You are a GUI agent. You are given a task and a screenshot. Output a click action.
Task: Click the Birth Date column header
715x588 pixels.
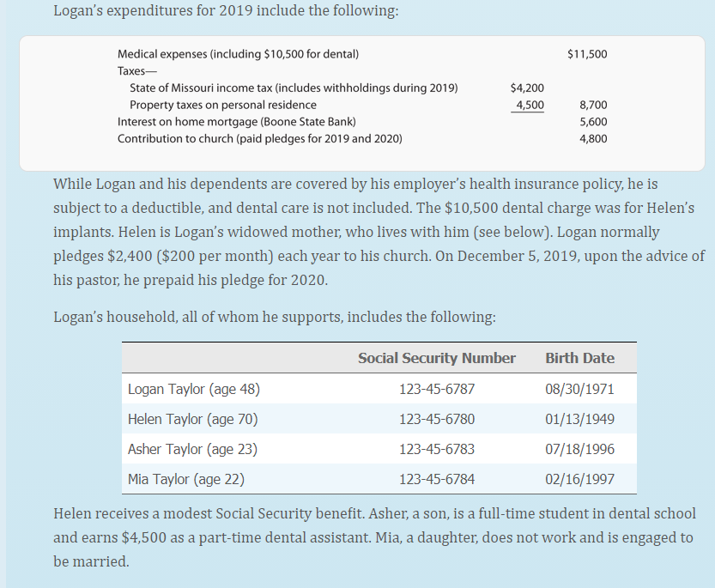(x=579, y=358)
